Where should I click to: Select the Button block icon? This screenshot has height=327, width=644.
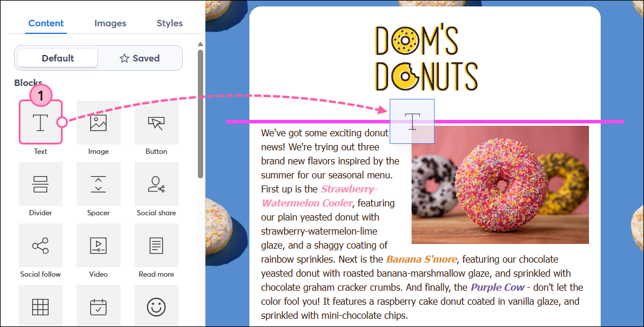pos(156,122)
